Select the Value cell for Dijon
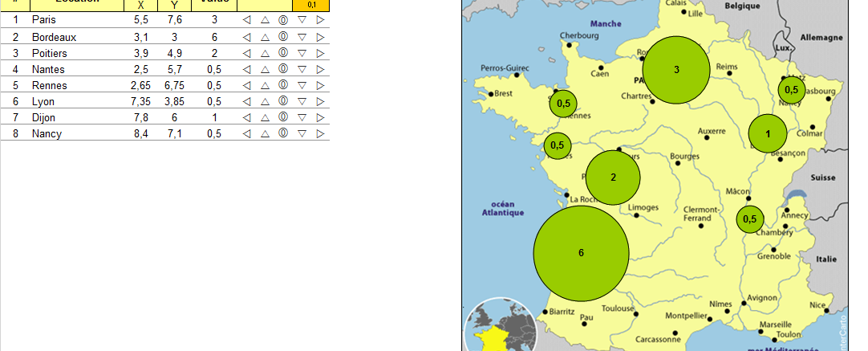The height and width of the screenshot is (351, 868). (213, 117)
